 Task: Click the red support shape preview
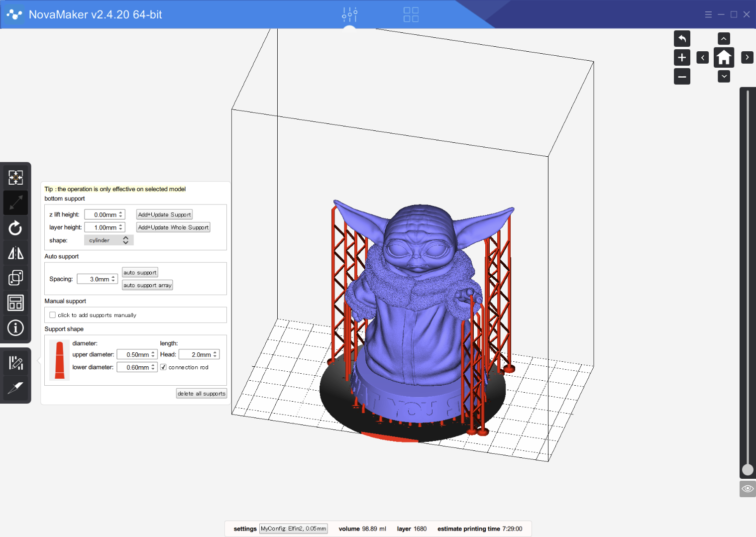click(60, 360)
